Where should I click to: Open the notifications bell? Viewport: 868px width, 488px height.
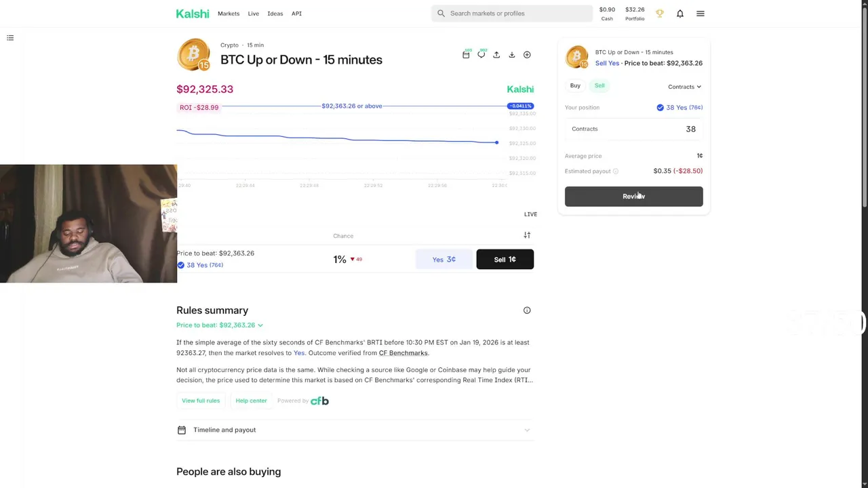(x=680, y=14)
